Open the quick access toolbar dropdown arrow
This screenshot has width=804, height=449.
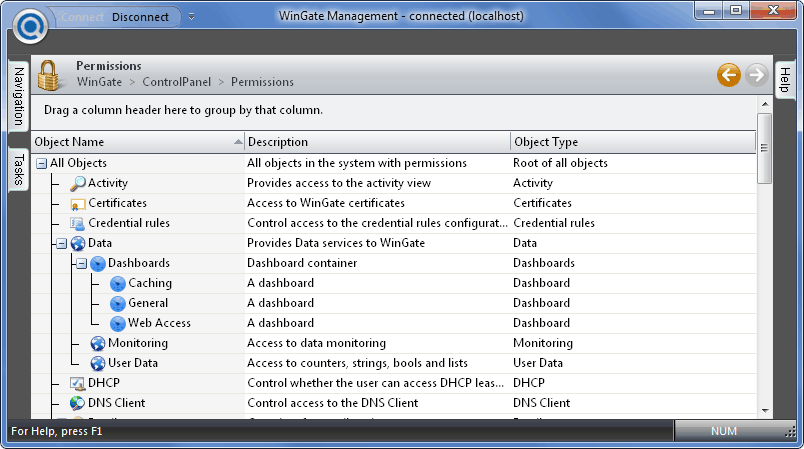(x=191, y=17)
